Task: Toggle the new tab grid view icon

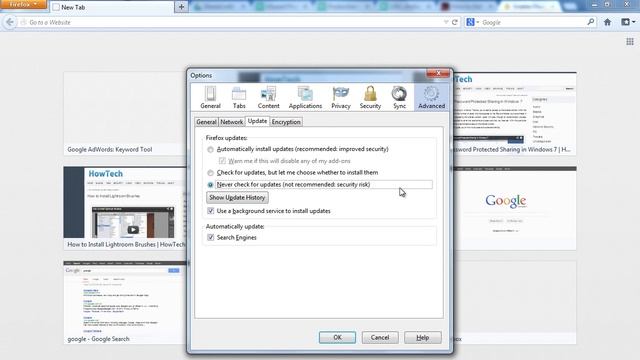Action: 630,42
